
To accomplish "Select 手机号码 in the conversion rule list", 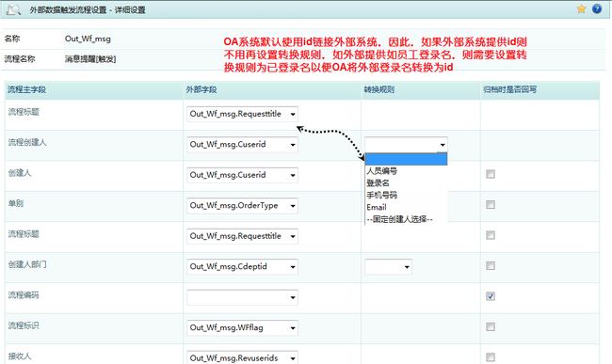I will pos(406,196).
